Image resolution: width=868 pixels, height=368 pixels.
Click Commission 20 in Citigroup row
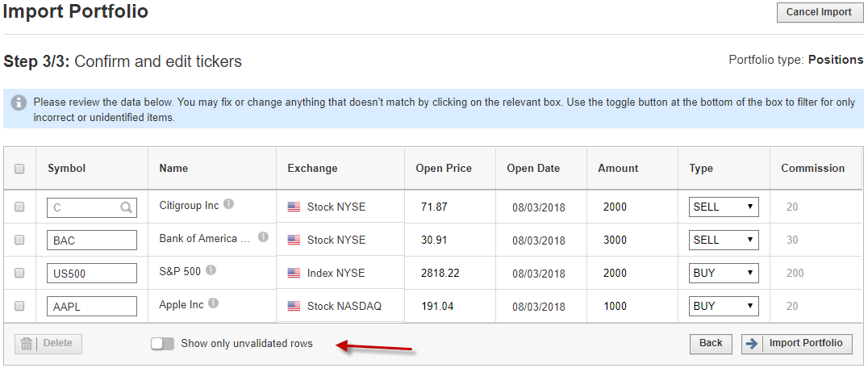point(792,207)
